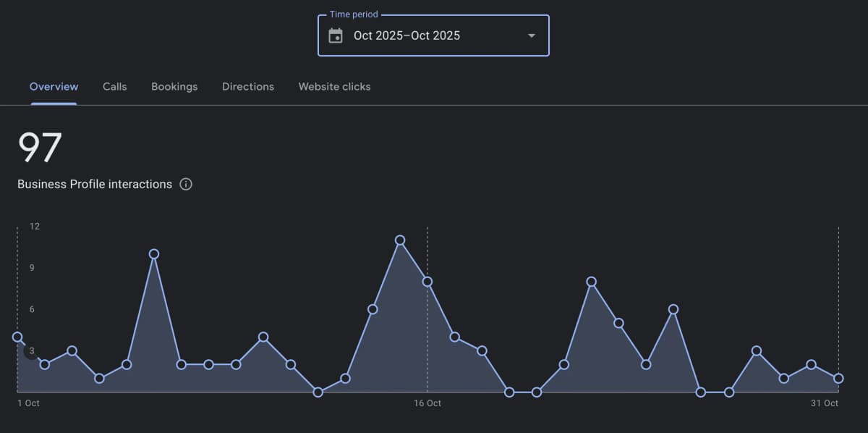Click the 12 value on the y-axis
This screenshot has width=868, height=433.
(x=34, y=226)
